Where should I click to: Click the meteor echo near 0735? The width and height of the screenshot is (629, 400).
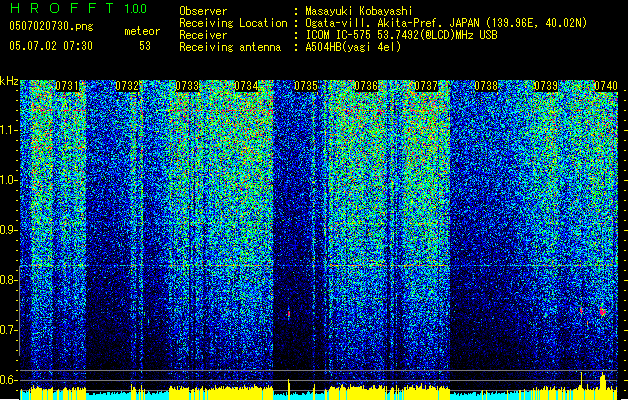[288, 314]
